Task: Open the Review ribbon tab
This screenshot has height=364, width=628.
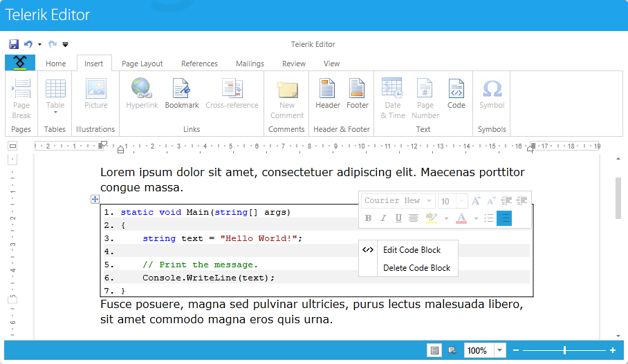Action: point(293,64)
